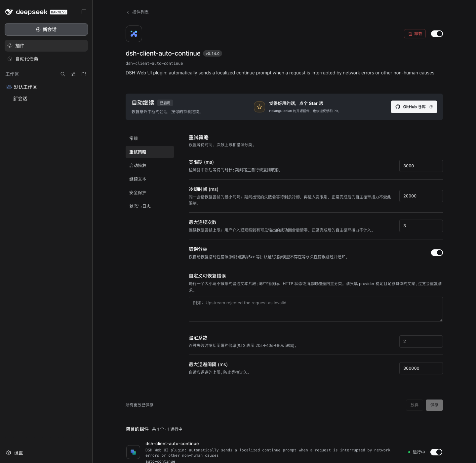Click the 自定义可恢复错误 textarea
Viewport: 476px width, 463px height.
(x=316, y=309)
